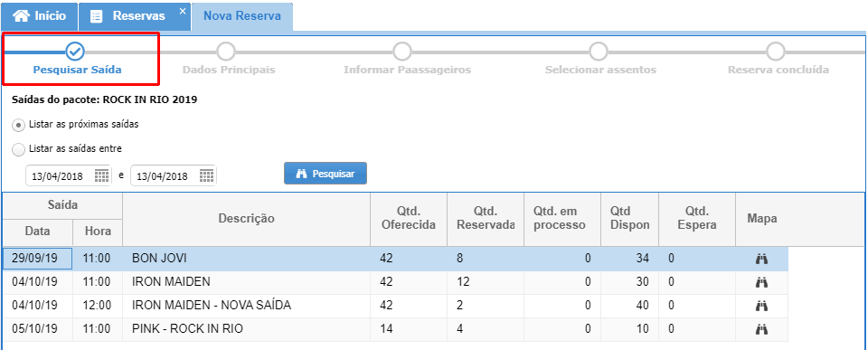Open calendar picker for first date field
Image resolution: width=868 pixels, height=350 pixels.
101,176
